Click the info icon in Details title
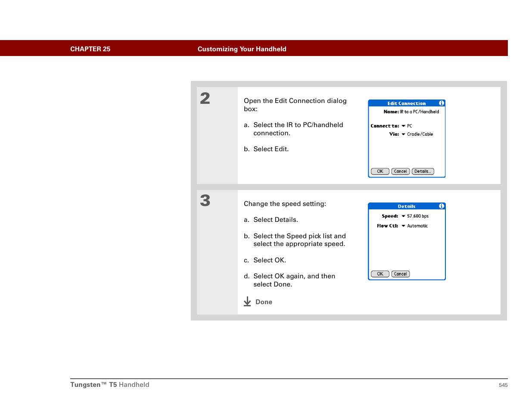 pos(441,206)
